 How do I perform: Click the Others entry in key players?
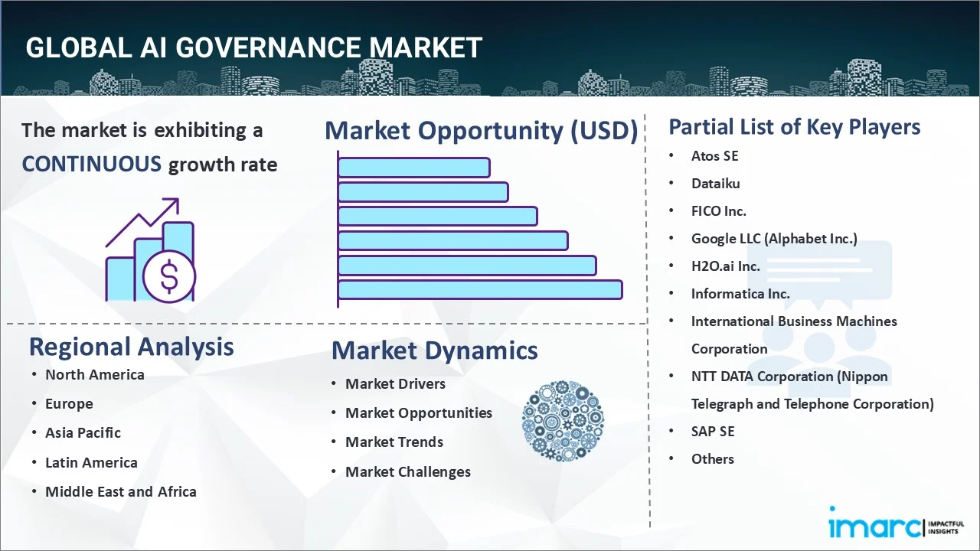pos(712,458)
